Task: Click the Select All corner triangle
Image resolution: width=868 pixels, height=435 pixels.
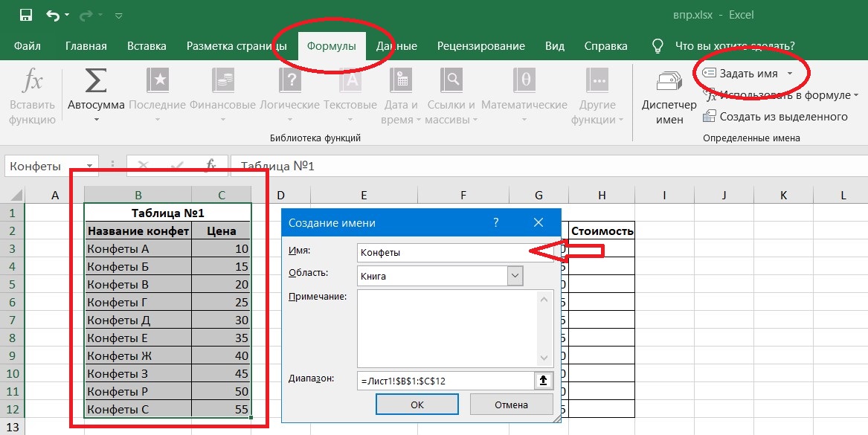Action: click(16, 195)
